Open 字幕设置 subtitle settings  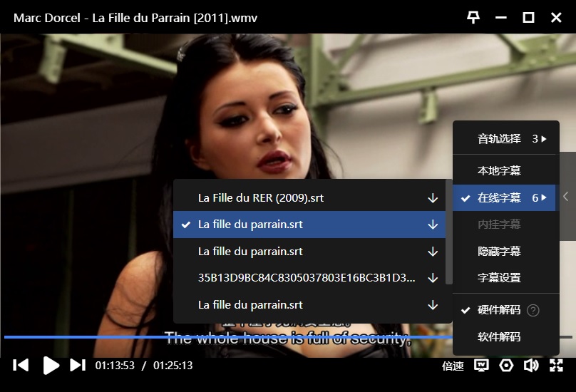tap(498, 278)
